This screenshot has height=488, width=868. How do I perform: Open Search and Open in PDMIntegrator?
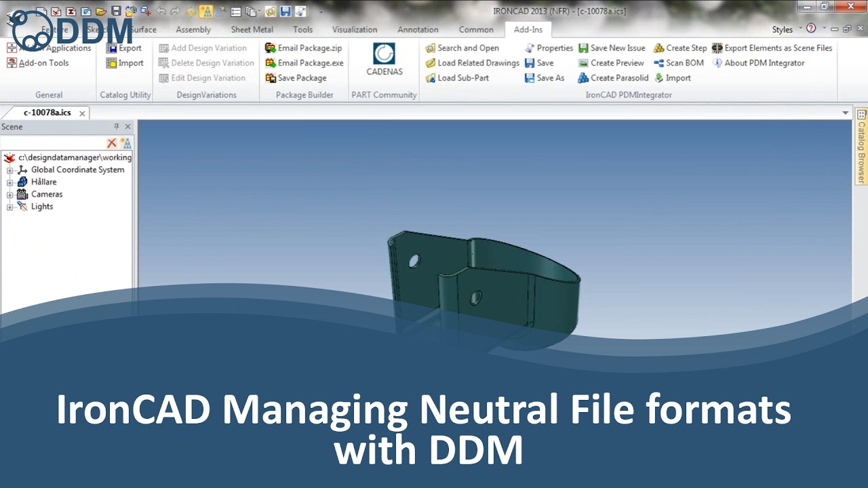[462, 48]
